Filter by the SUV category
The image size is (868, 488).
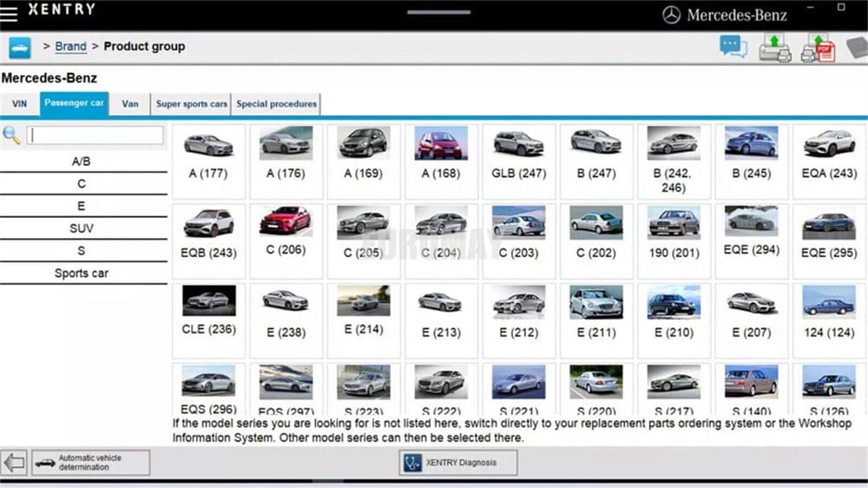(x=82, y=228)
